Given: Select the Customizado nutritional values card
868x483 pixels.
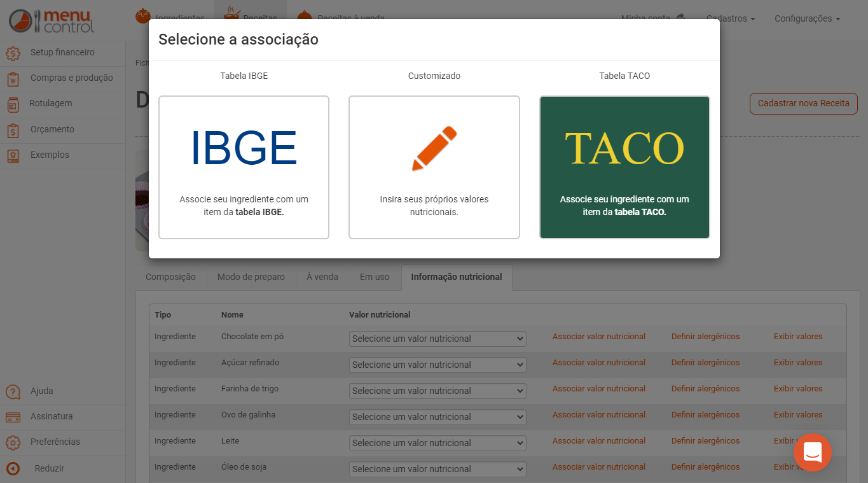Looking at the screenshot, I should coord(434,167).
